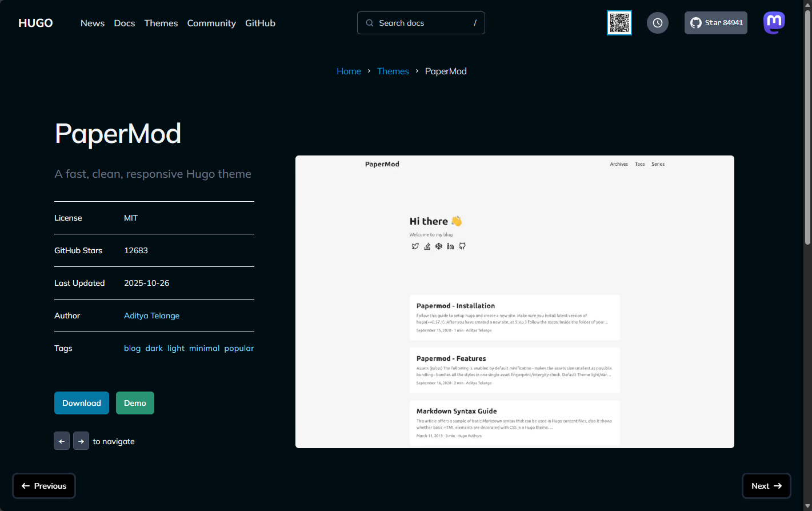
Task: Open the Docs menu item
Action: pos(124,23)
